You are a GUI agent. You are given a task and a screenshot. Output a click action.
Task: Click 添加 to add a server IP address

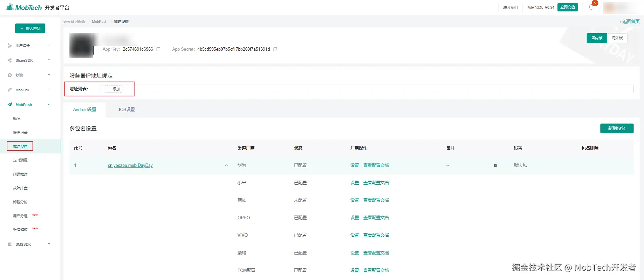coord(114,89)
